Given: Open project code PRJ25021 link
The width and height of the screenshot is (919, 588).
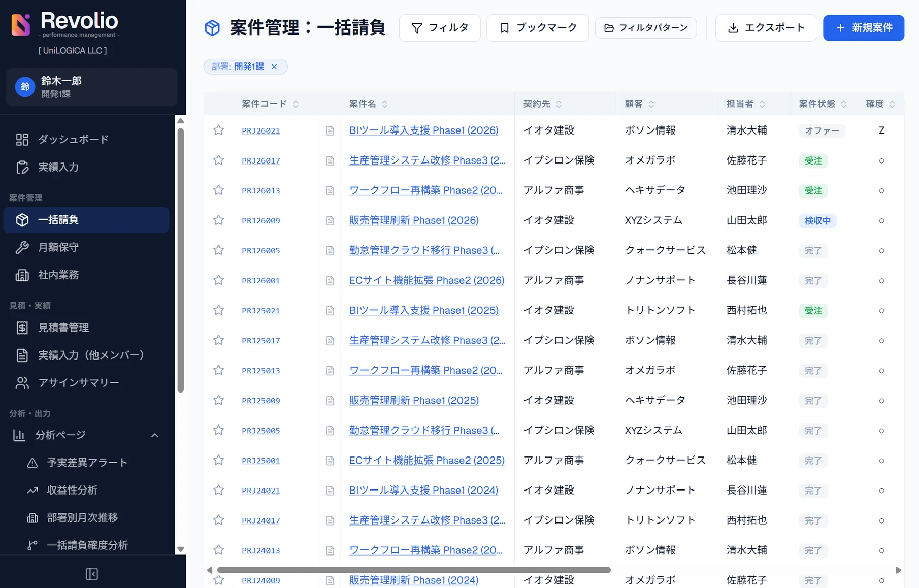Looking at the screenshot, I should 261,311.
